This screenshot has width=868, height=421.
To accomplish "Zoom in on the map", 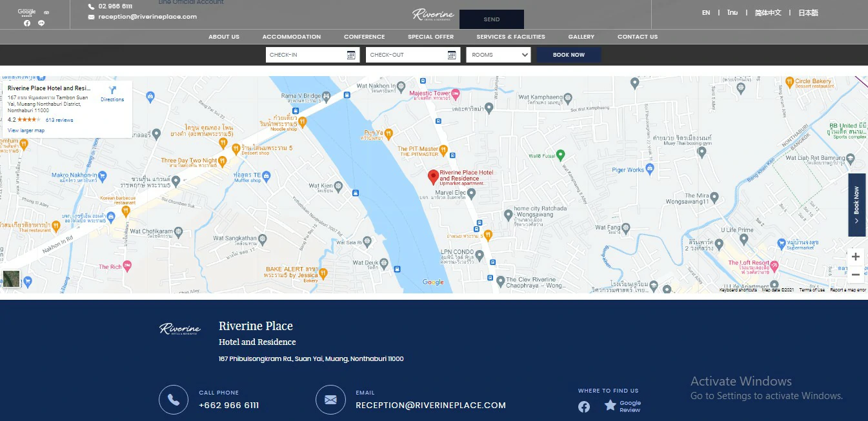I will coord(856,257).
